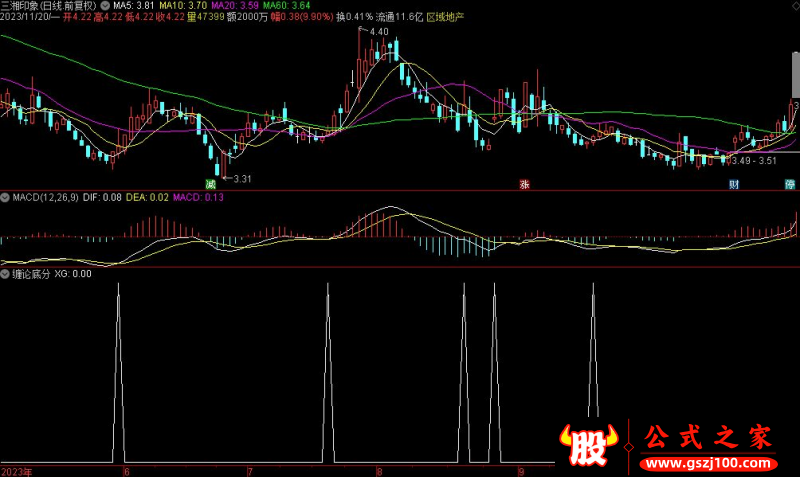Click the red 涨 event marker
Screen dimensions: 800x477
(x=523, y=184)
